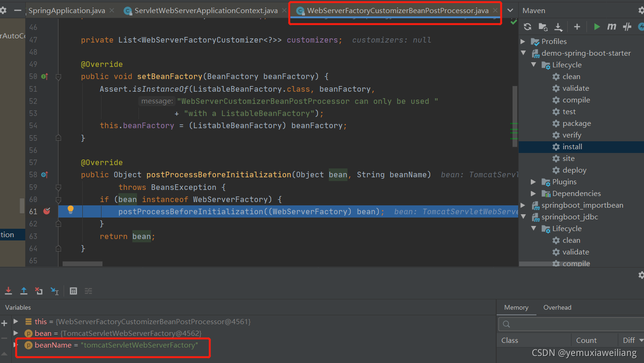Toggle Skip Tests mode in Maven toolbar
This screenshot has height=363, width=644.
(627, 27)
